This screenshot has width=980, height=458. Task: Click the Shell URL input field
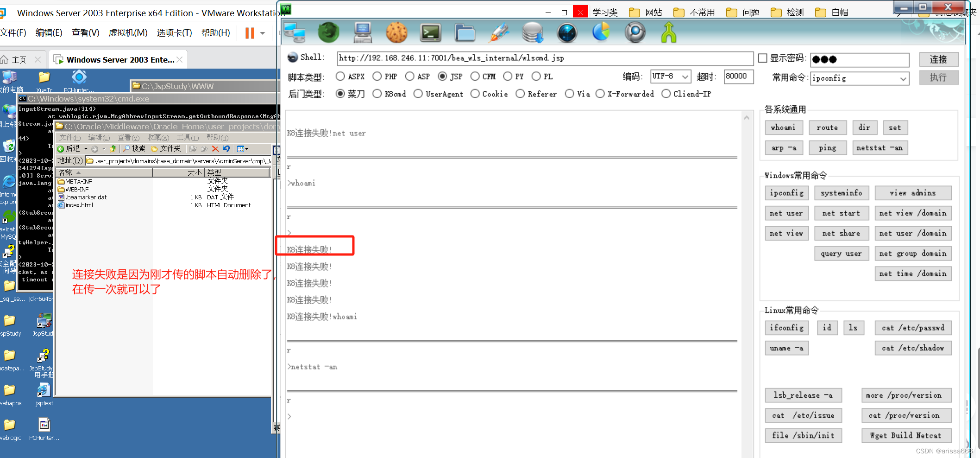[545, 58]
